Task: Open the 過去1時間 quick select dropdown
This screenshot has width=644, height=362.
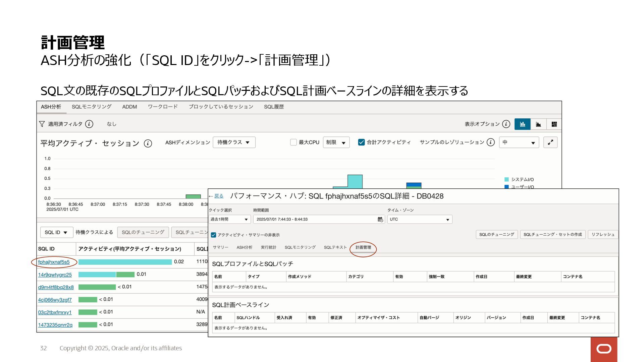Action: pos(229,220)
